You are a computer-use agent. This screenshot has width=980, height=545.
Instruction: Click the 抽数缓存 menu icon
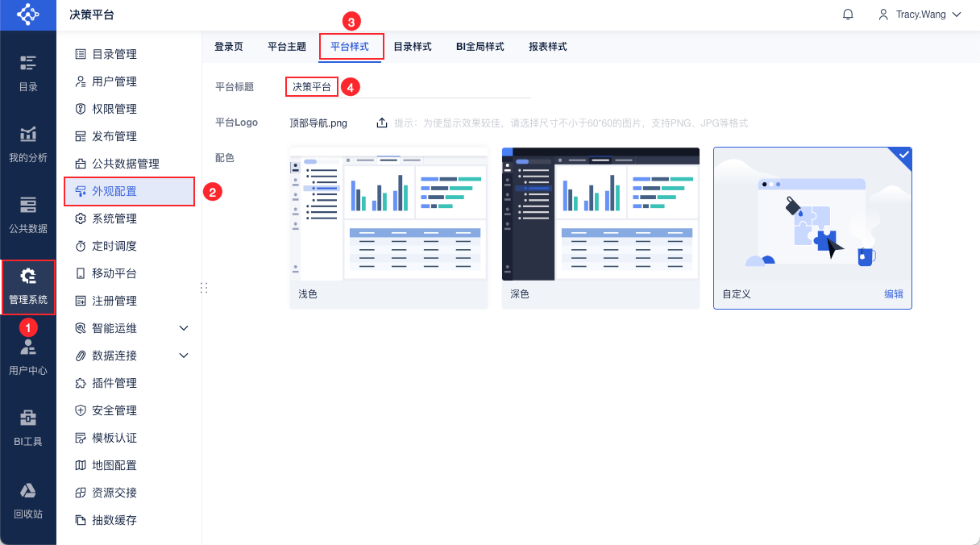coord(80,520)
